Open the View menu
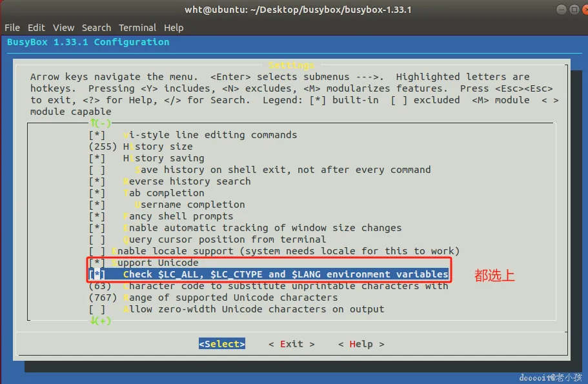Viewport: 588px width, 384px height. click(63, 28)
